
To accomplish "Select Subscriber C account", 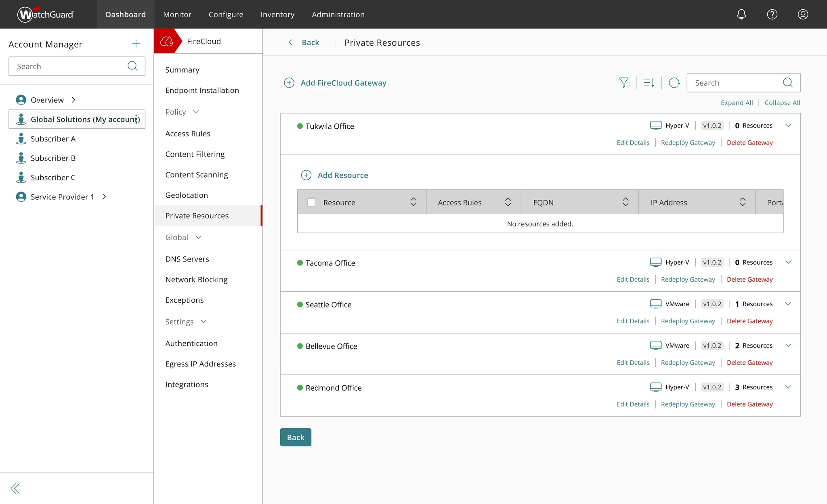I will point(53,177).
